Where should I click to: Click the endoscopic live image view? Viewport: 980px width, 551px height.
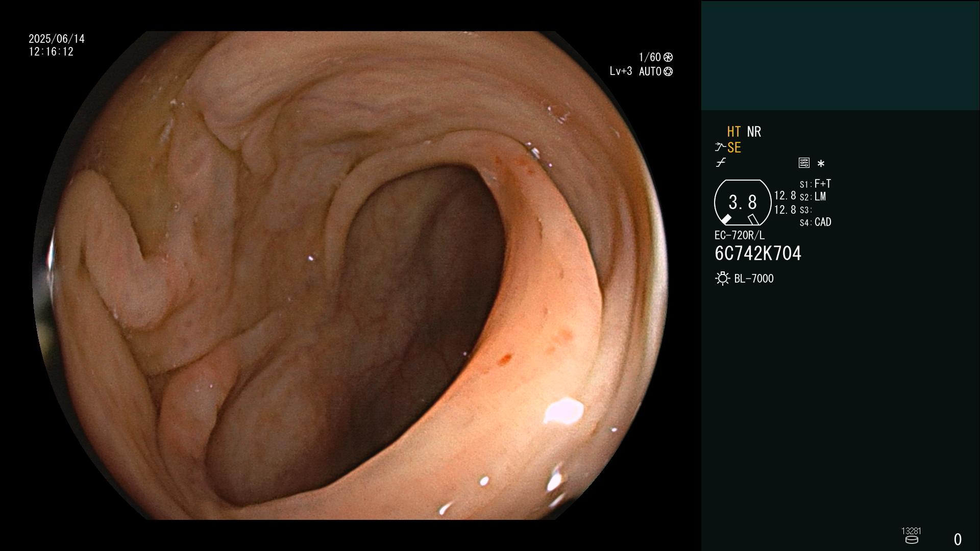350,275
